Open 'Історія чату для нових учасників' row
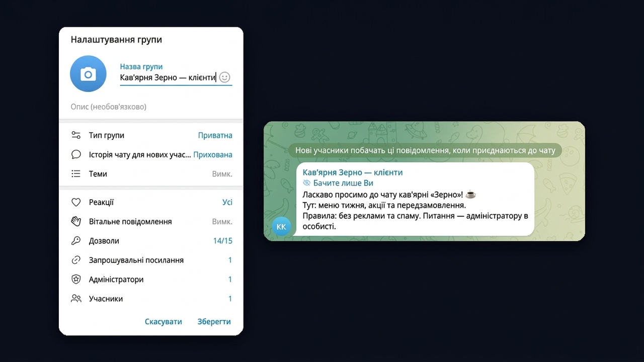The image size is (644, 362). tap(151, 154)
